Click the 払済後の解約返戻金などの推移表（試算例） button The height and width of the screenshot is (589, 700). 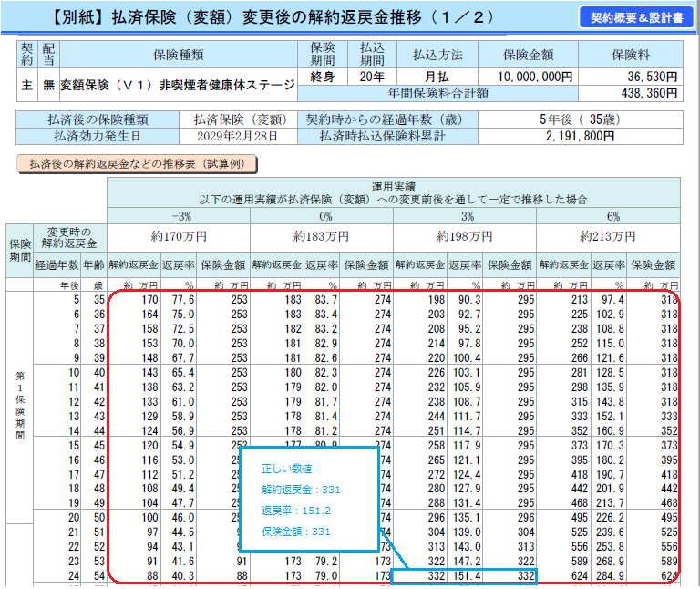[x=137, y=164]
